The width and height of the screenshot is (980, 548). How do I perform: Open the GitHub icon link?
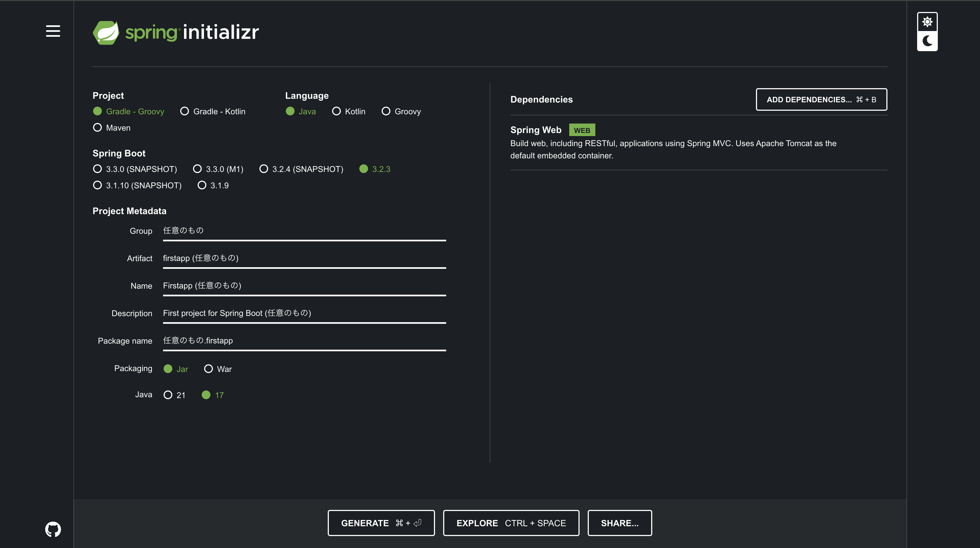click(x=53, y=529)
